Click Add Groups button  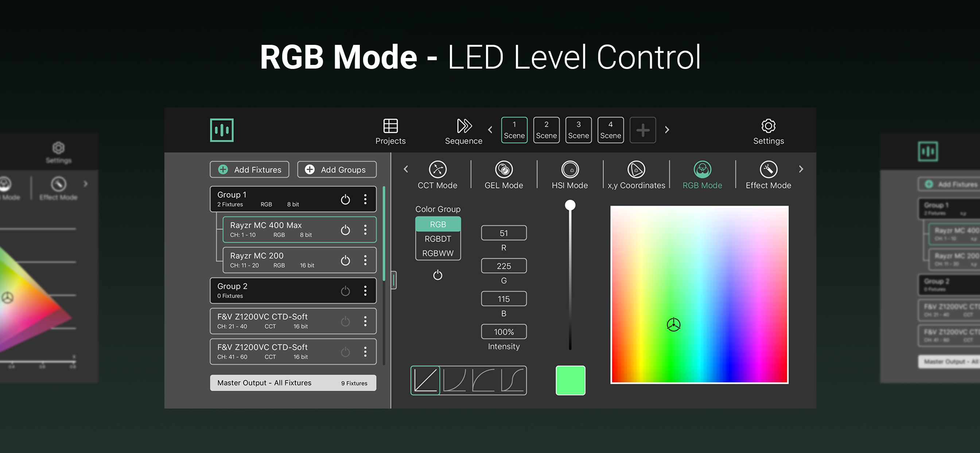click(x=337, y=169)
